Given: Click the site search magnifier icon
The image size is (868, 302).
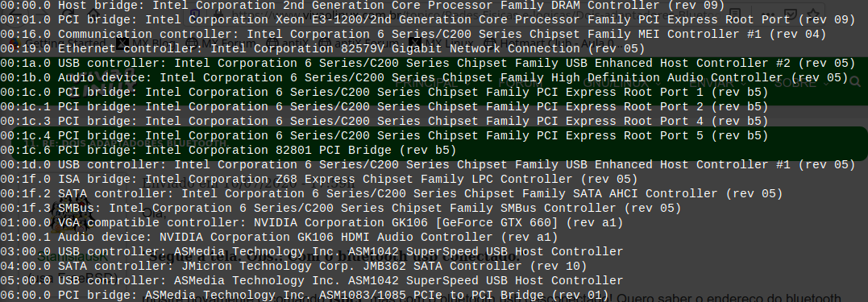Looking at the screenshot, I should click(855, 82).
